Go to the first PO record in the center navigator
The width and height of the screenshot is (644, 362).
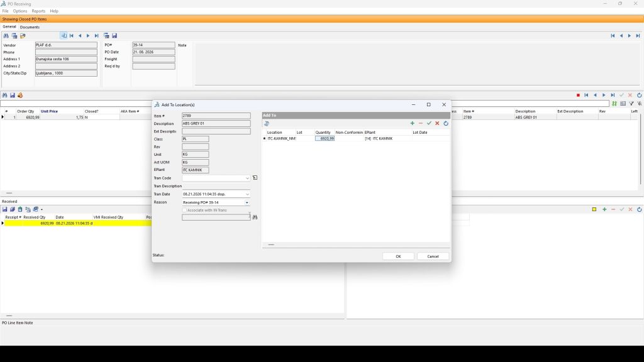tap(72, 36)
